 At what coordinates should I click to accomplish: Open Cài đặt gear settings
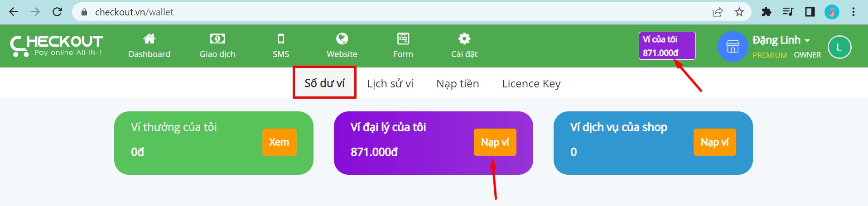464,38
